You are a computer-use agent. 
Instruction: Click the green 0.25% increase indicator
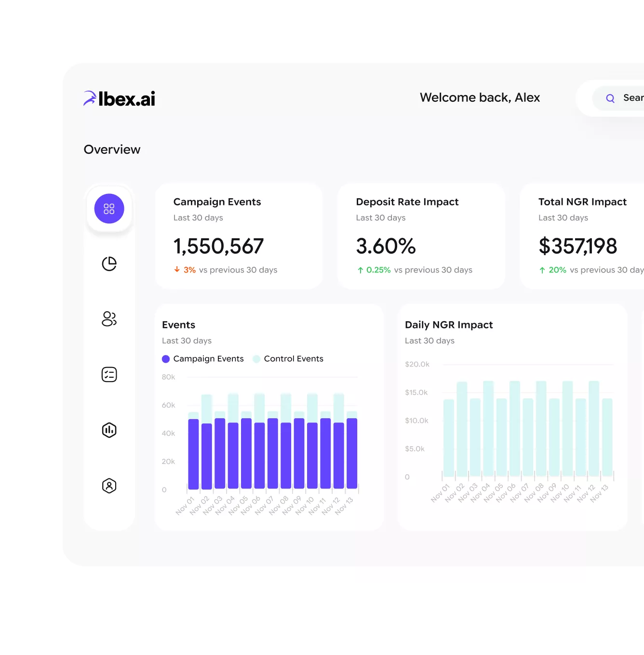[374, 270]
